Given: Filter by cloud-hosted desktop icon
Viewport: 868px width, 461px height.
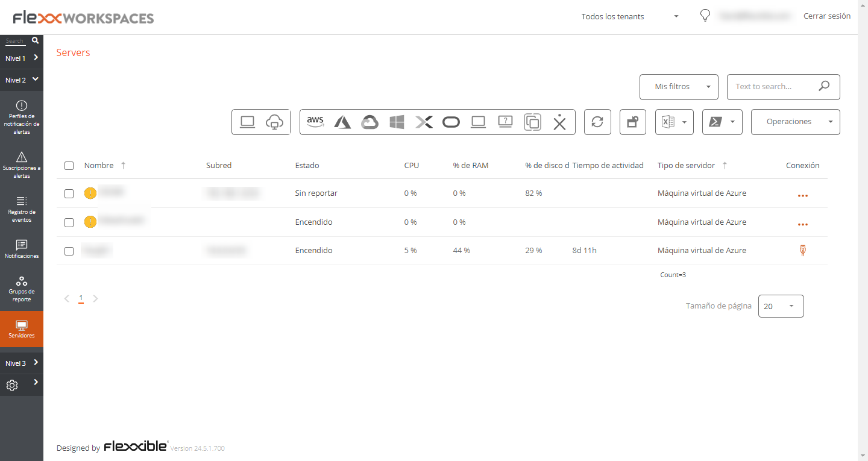Looking at the screenshot, I should click(x=274, y=122).
